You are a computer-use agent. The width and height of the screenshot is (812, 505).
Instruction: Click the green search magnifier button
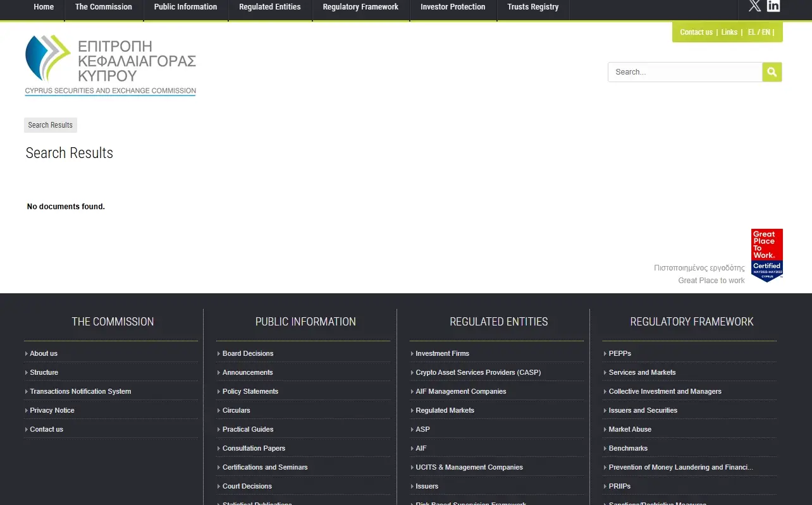[x=772, y=72]
